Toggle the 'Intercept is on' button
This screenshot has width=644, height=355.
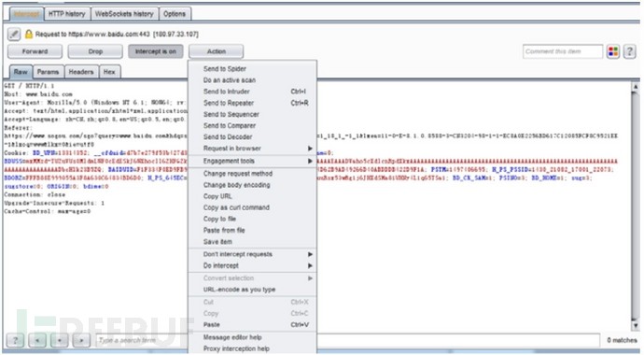156,51
